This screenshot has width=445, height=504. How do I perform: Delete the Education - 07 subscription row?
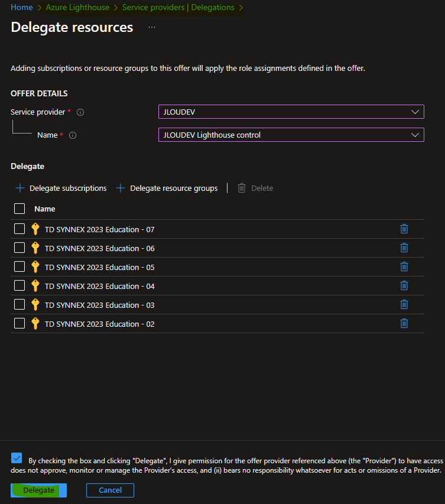click(x=404, y=229)
